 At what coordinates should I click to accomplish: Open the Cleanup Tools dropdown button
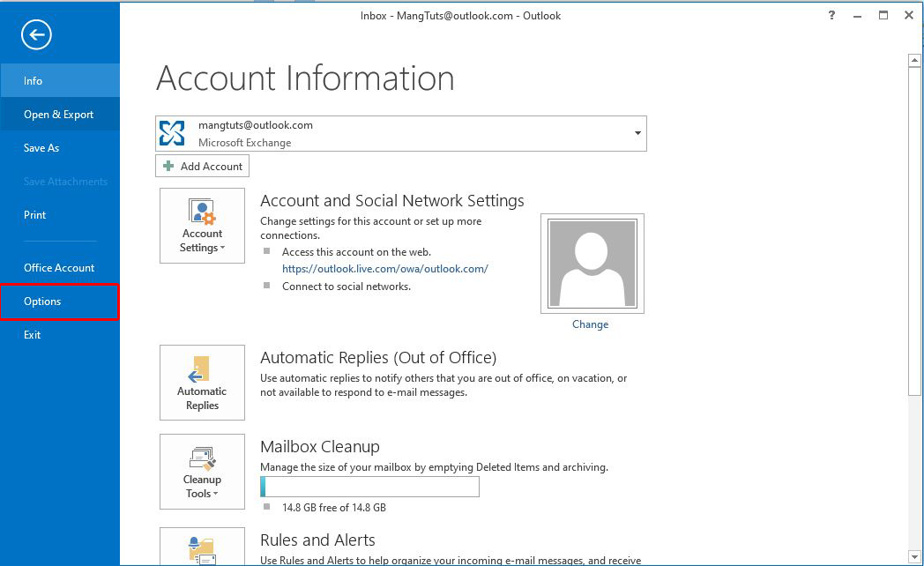click(x=202, y=472)
